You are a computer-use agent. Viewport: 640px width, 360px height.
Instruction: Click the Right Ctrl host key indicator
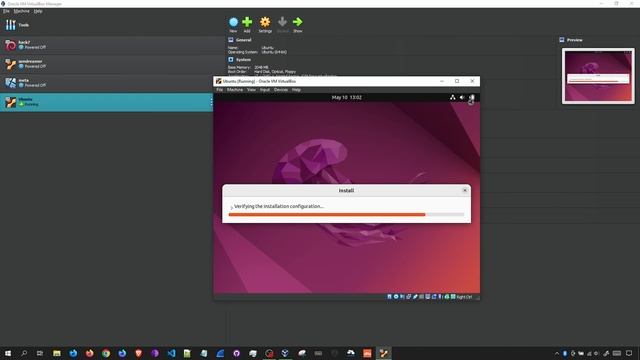click(464, 297)
